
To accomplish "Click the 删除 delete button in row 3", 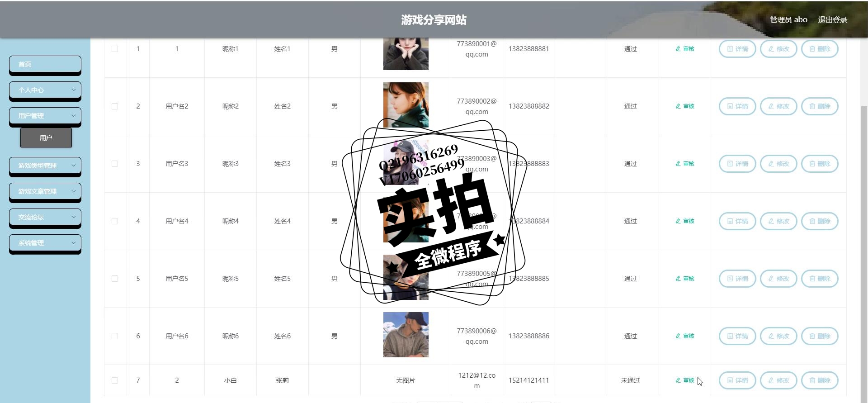I will click(x=820, y=164).
